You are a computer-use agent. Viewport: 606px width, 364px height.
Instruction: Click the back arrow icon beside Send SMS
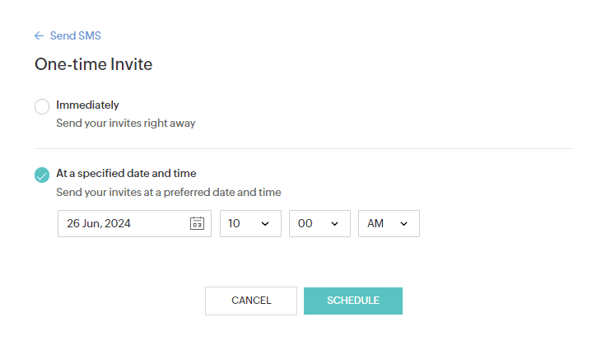coord(39,36)
